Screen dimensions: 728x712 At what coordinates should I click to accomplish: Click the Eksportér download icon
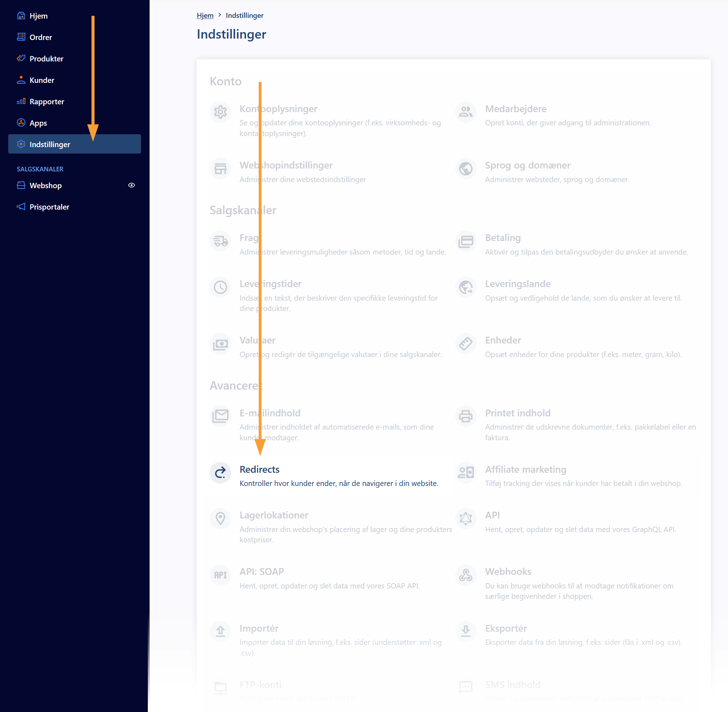(x=466, y=632)
